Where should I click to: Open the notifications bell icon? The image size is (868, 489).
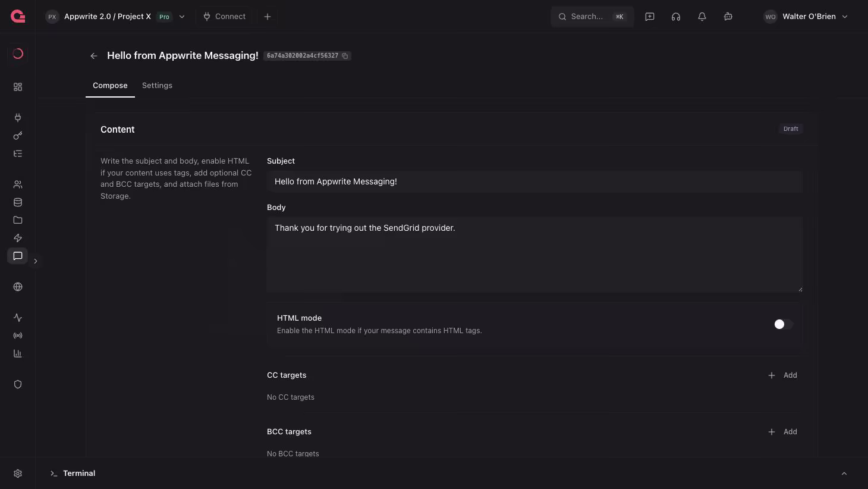coord(702,17)
